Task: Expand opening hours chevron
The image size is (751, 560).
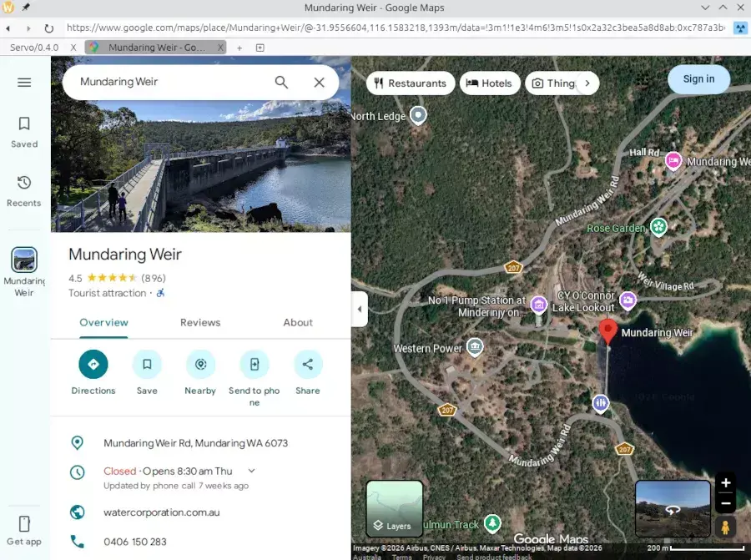Action: [x=251, y=471]
